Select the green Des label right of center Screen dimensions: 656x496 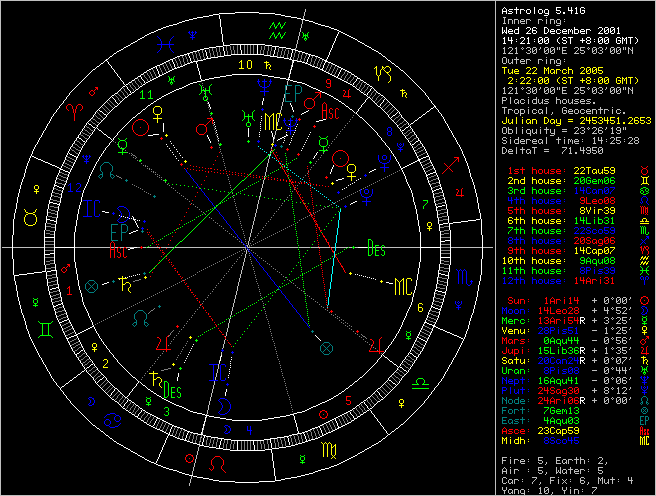click(x=376, y=245)
